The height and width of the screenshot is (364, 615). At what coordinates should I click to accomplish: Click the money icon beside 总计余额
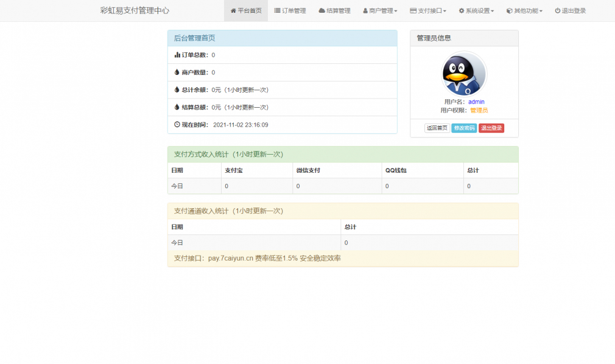tap(176, 89)
